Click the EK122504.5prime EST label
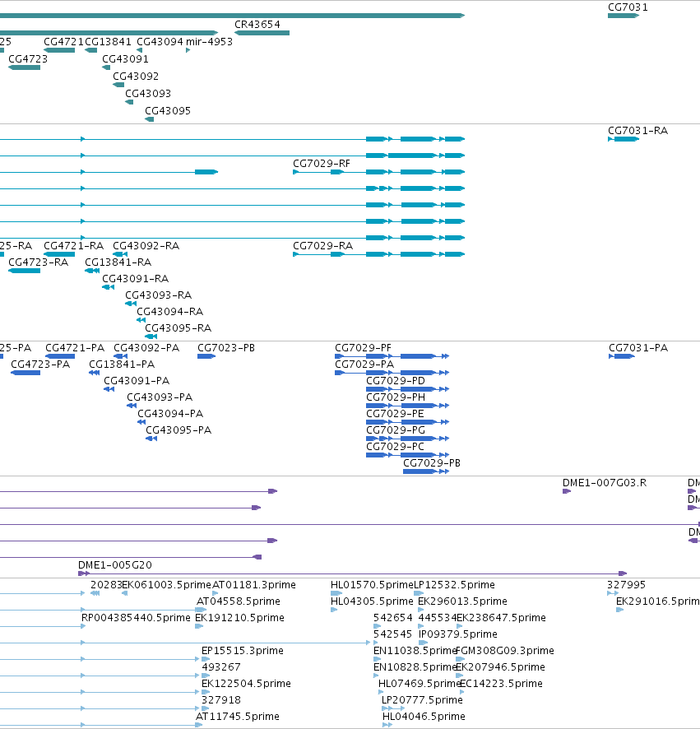Screen dimensions: 700x729 (x=246, y=684)
